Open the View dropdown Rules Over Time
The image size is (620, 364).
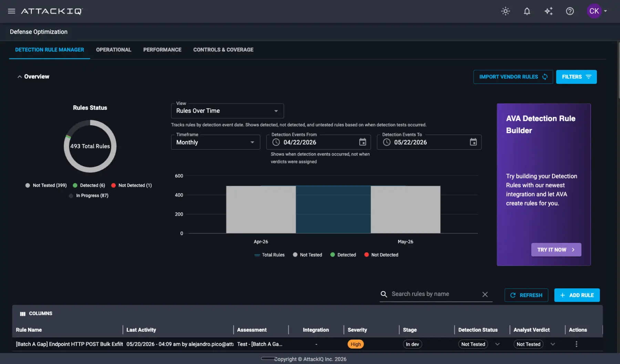pos(227,111)
